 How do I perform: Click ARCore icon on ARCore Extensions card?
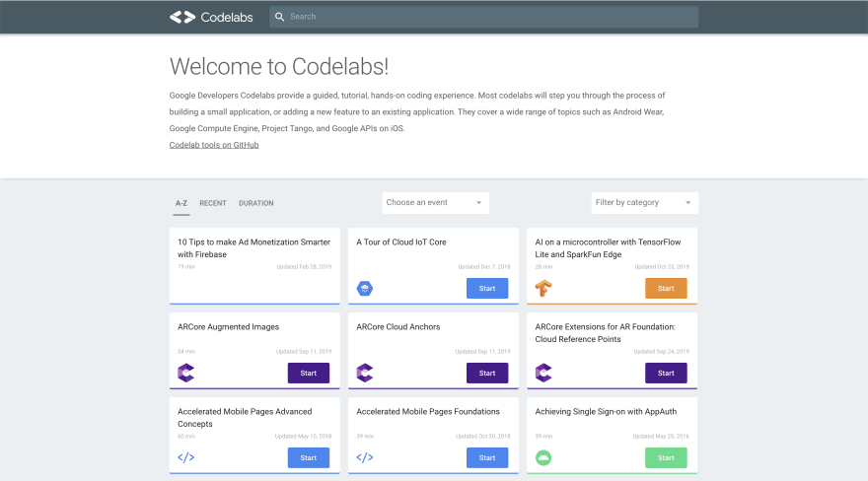pos(543,373)
